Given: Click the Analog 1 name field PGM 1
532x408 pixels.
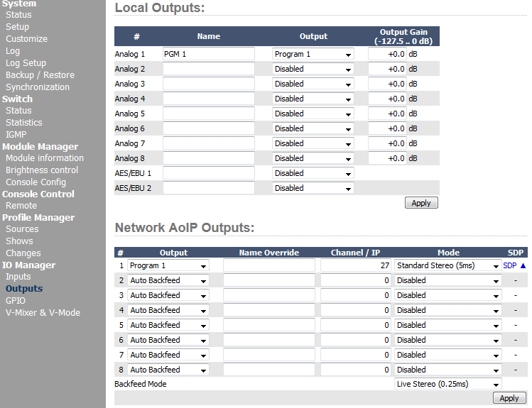Looking at the screenshot, I should 208,54.
